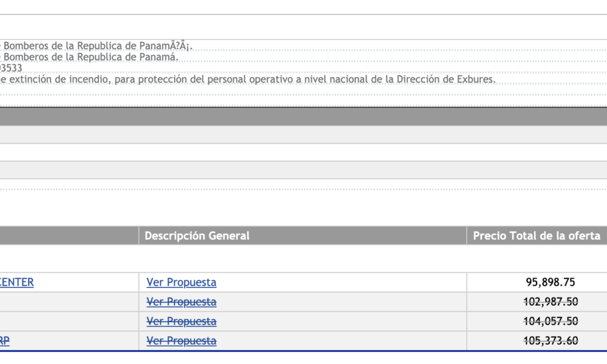Click the unlabeled header left of Descripción General
Viewport: 607px width, 364px height.
[x=69, y=235]
